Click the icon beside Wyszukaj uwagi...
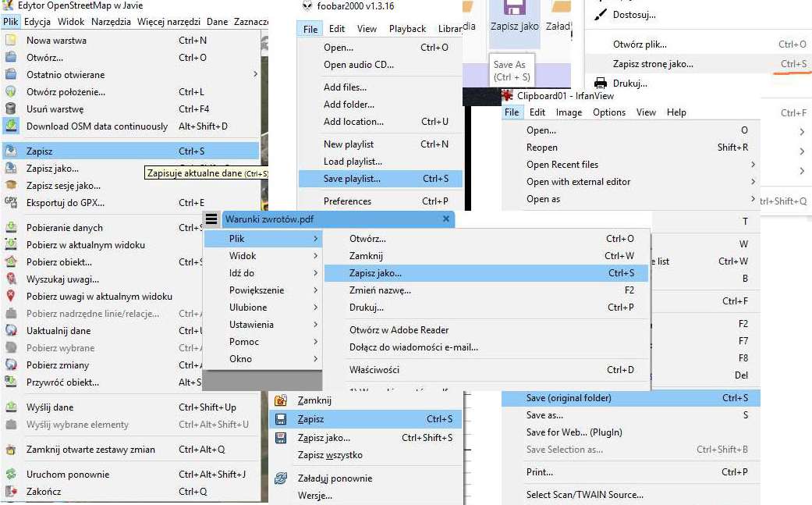812x505 pixels. 11,279
